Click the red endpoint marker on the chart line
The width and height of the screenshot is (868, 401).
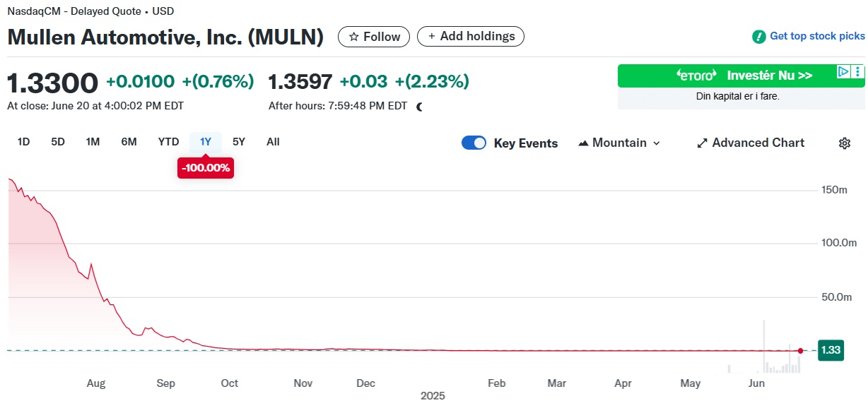pos(800,351)
